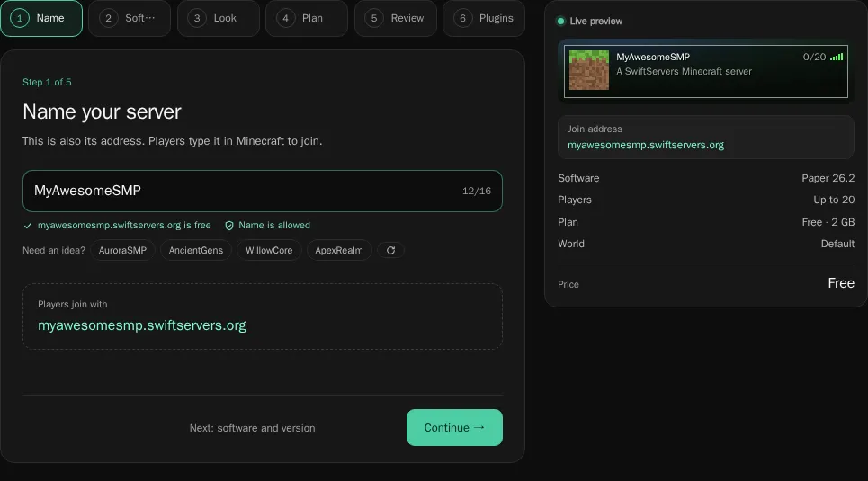Open the Software step tab
The image size is (868, 481).
click(x=130, y=18)
